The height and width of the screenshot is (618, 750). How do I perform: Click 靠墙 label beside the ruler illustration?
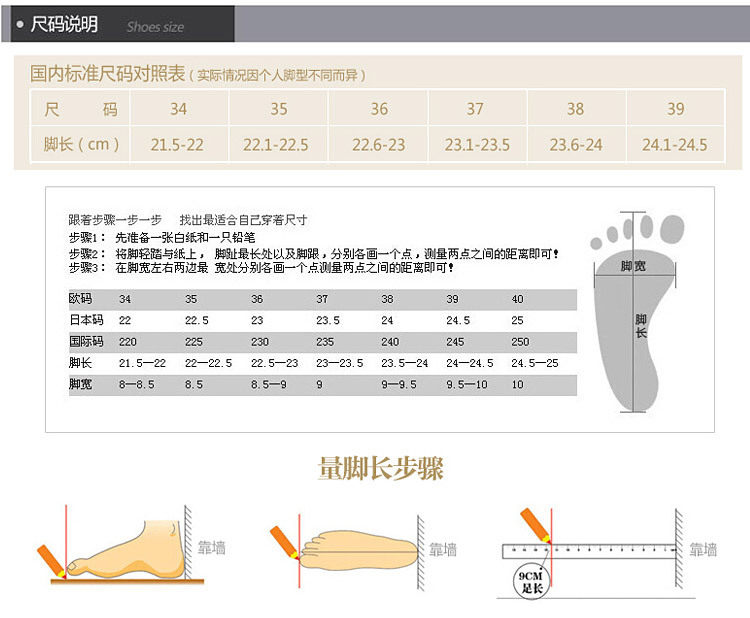[x=703, y=550]
